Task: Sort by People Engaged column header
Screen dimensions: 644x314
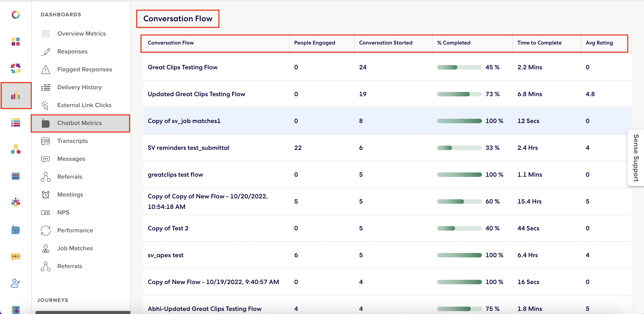Action: (x=315, y=43)
